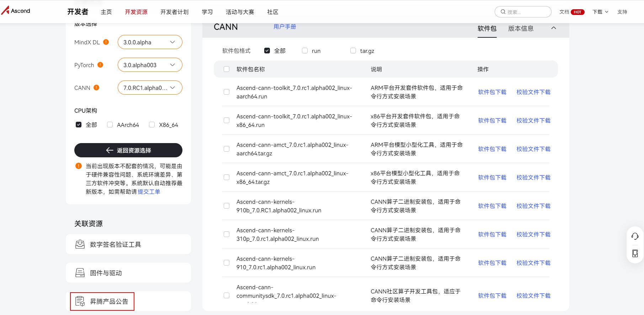Click the 开发者 site title
Viewport: 644px width, 315px height.
click(x=78, y=12)
